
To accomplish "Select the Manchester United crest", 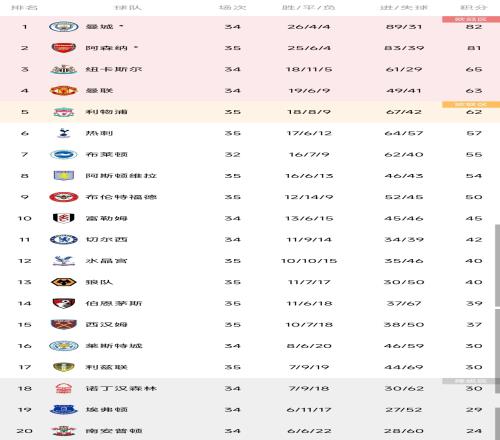I will click(64, 90).
